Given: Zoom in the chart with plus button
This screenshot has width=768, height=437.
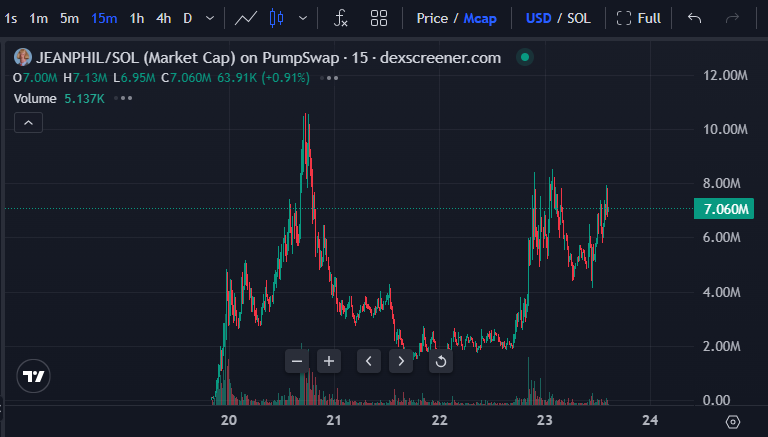Looking at the screenshot, I should [x=329, y=362].
